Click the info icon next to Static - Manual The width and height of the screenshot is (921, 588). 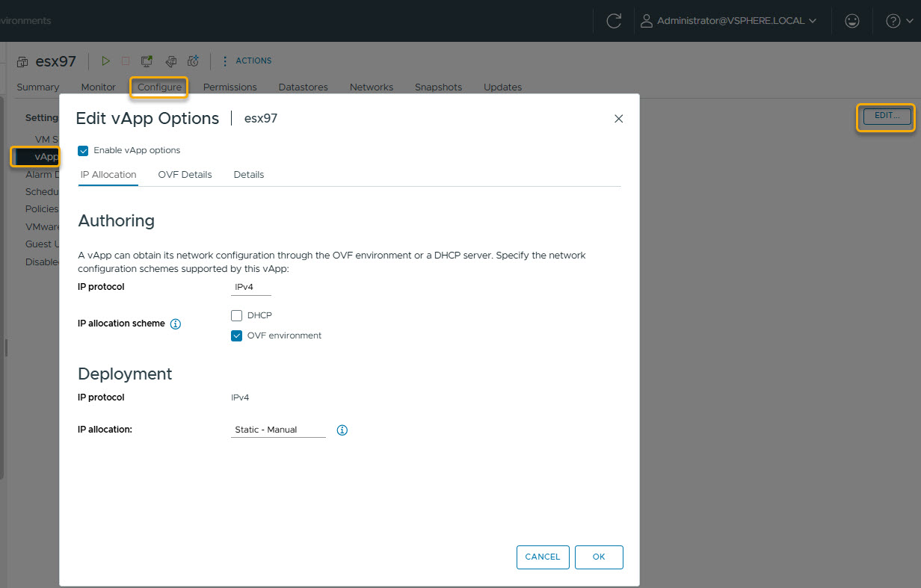point(342,430)
